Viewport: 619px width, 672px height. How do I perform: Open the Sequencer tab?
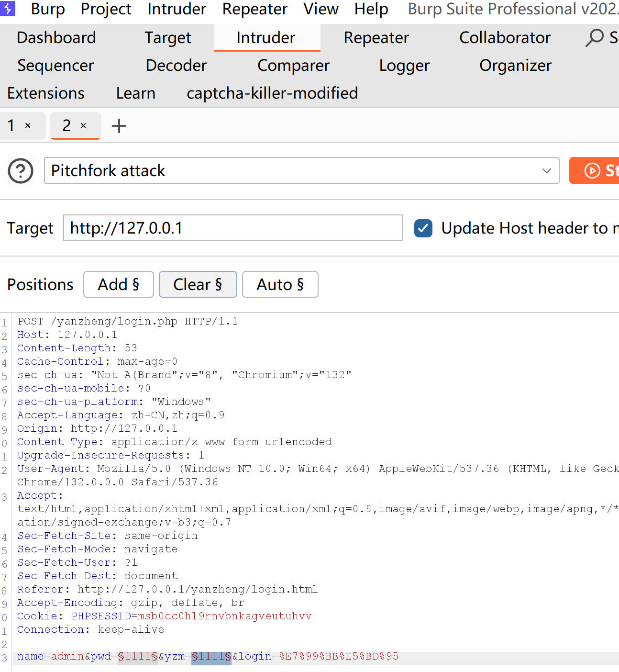click(x=55, y=66)
